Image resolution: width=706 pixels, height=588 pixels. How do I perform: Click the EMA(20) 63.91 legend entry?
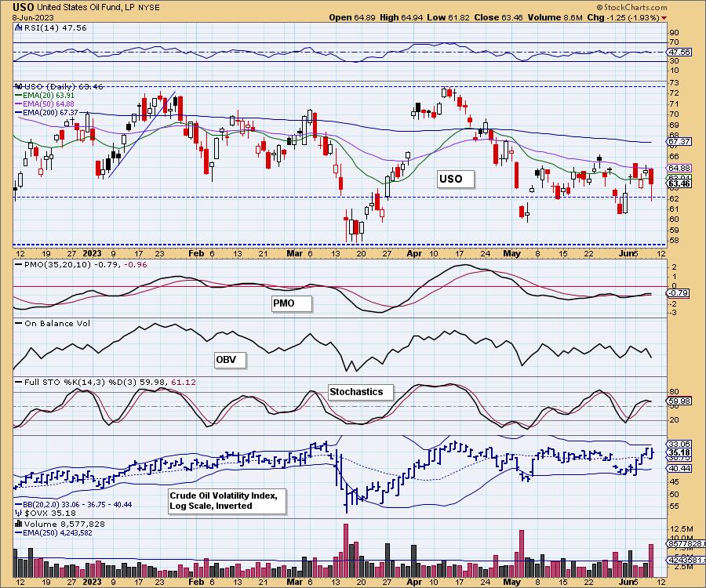[45, 96]
